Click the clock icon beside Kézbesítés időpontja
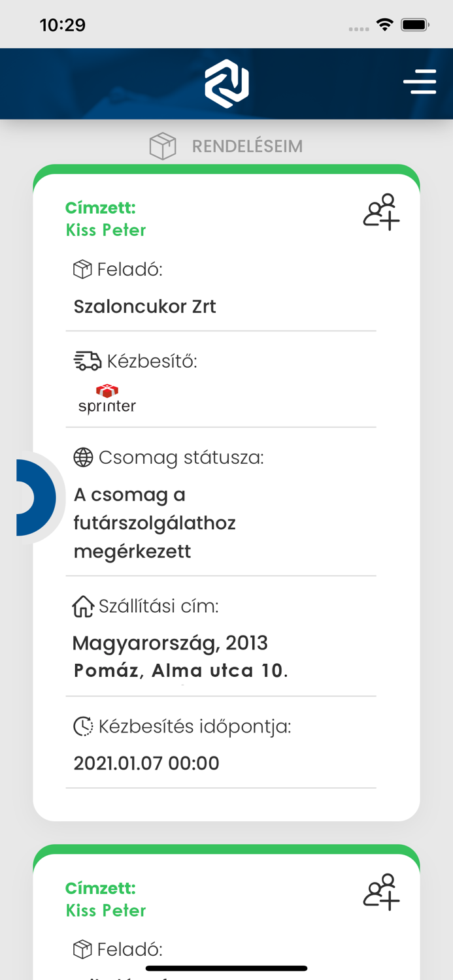 pyautogui.click(x=82, y=726)
